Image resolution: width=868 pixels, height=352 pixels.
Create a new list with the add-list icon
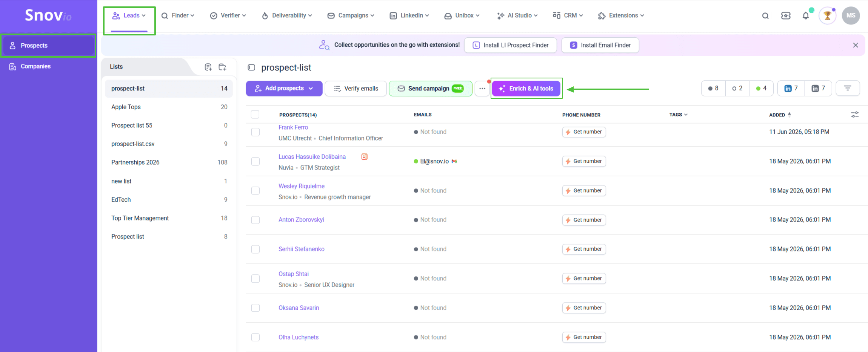click(208, 67)
